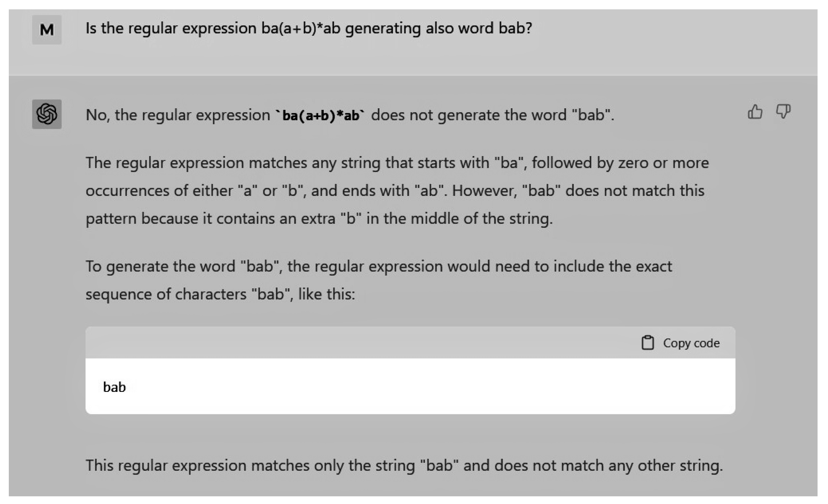Viewport: 828px width, 504px height.
Task: Click the sentence starting with No, the regular
Action: 350,115
